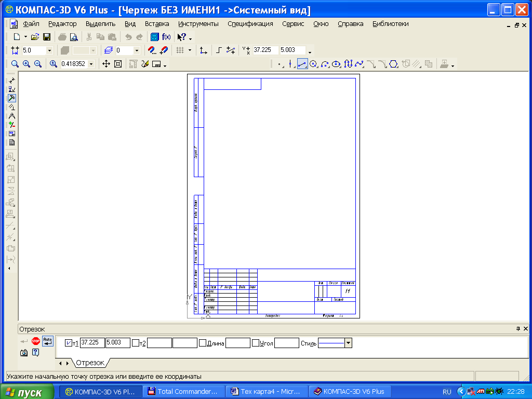The width and height of the screenshot is (532, 399).
Task: Toggle the Auto create object button
Action: coord(47,341)
